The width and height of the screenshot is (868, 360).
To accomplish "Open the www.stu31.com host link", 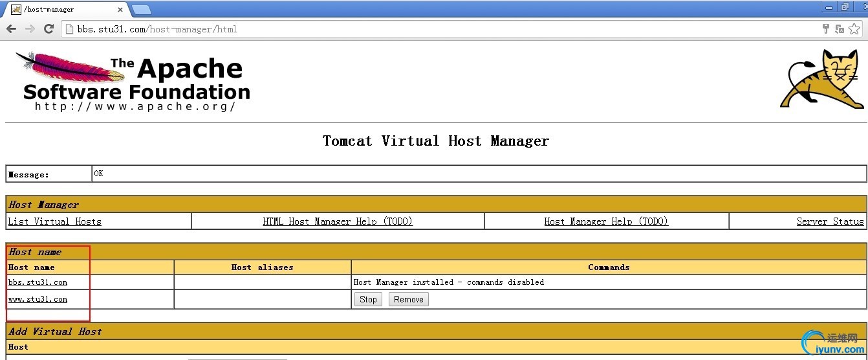I will point(38,299).
